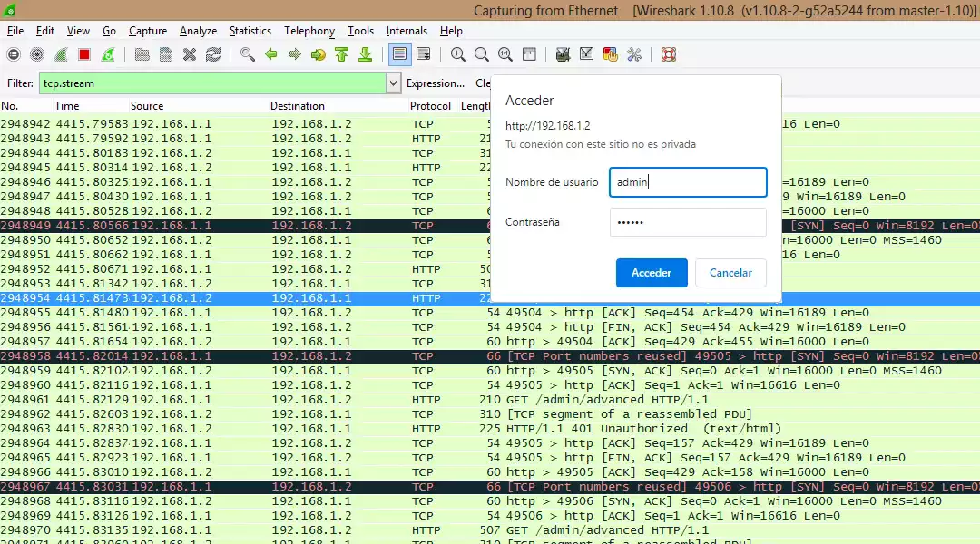Click the start capture shark fin icon
The image size is (980, 544).
point(61,55)
